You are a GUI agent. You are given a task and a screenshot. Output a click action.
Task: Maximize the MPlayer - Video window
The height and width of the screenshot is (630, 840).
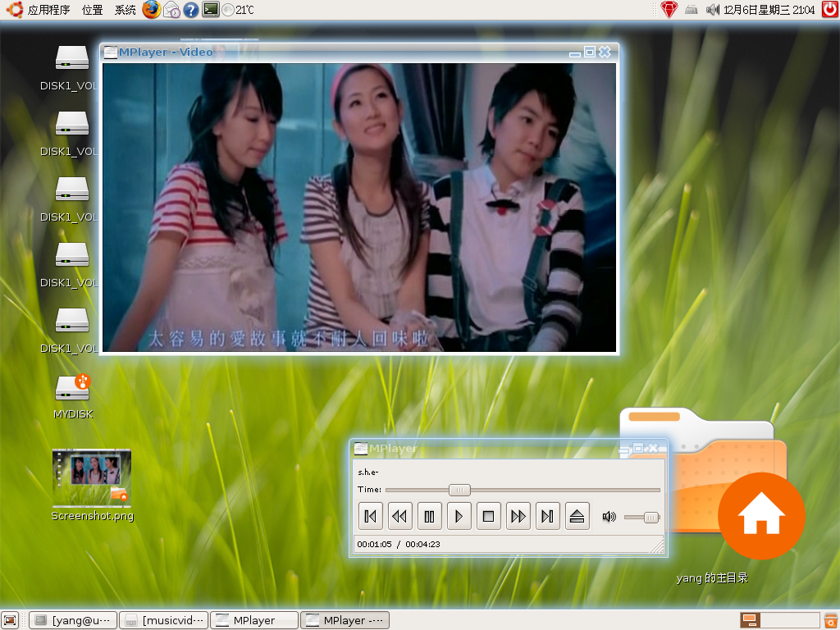[x=589, y=52]
